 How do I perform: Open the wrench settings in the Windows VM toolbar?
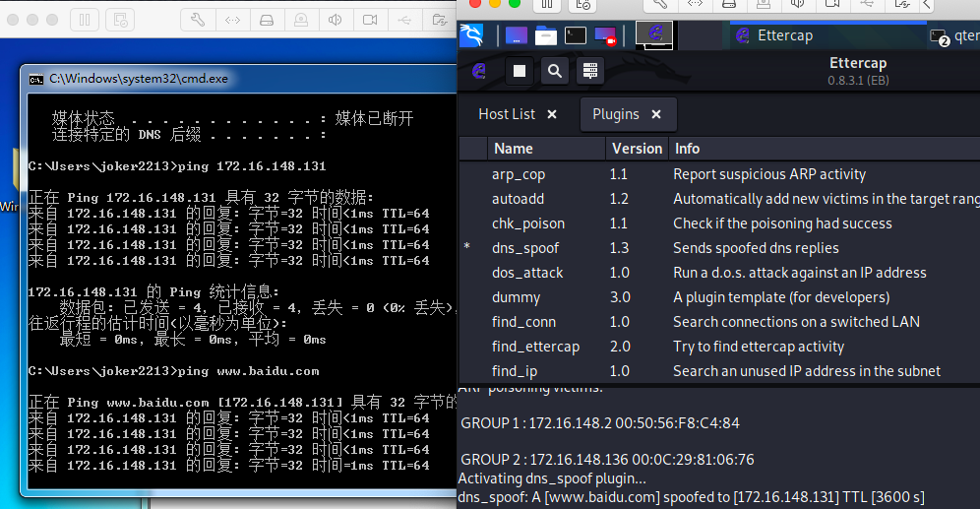[x=197, y=19]
